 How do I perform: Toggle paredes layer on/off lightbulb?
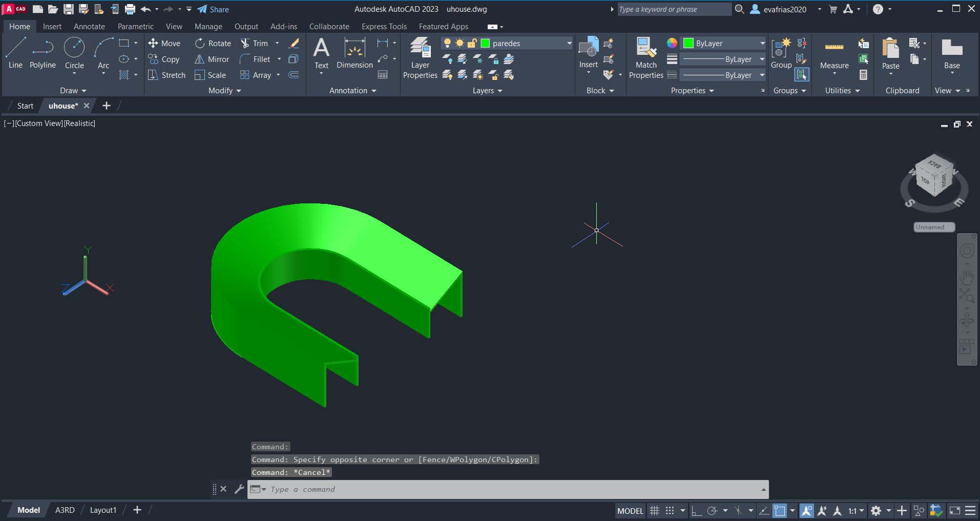pyautogui.click(x=448, y=44)
